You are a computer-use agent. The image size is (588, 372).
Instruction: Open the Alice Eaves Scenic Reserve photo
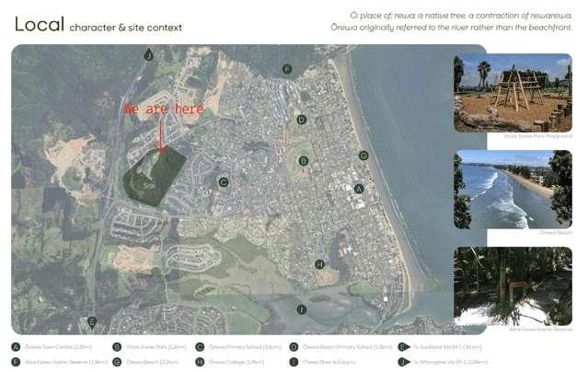(513, 285)
